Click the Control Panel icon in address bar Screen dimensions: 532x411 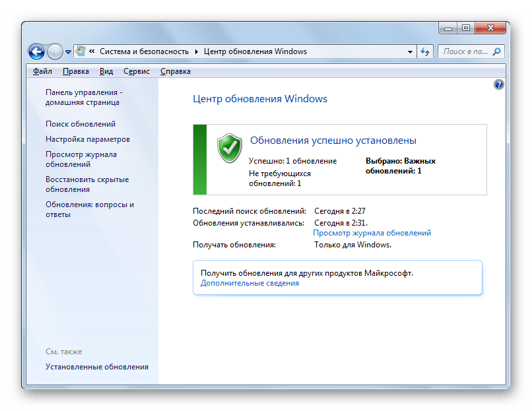point(81,51)
